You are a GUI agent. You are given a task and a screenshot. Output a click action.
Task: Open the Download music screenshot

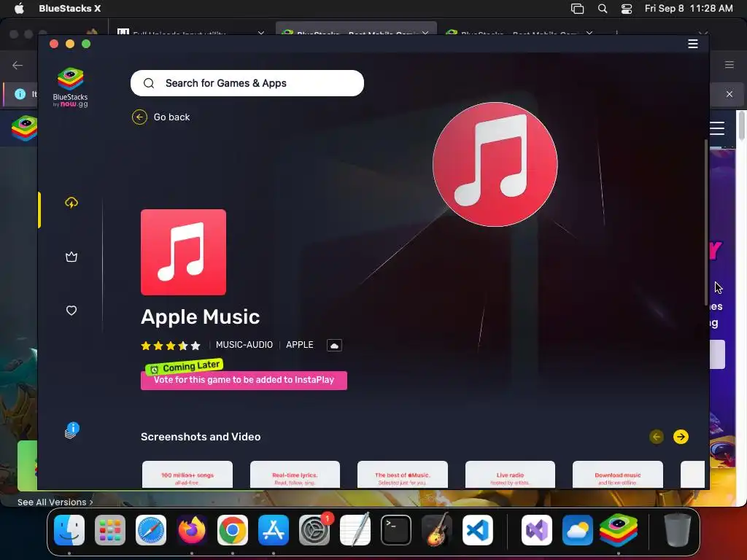618,474
